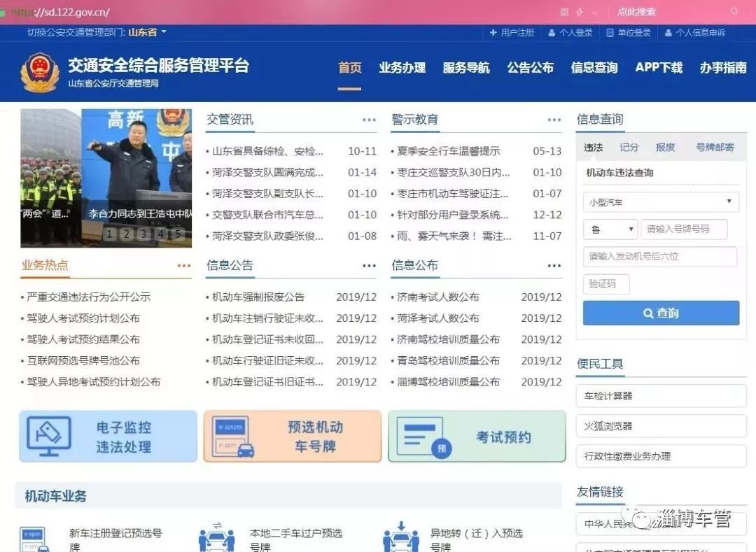The height and width of the screenshot is (552, 756).
Task: Switch to the 记分 query tab
Action: pyautogui.click(x=629, y=148)
